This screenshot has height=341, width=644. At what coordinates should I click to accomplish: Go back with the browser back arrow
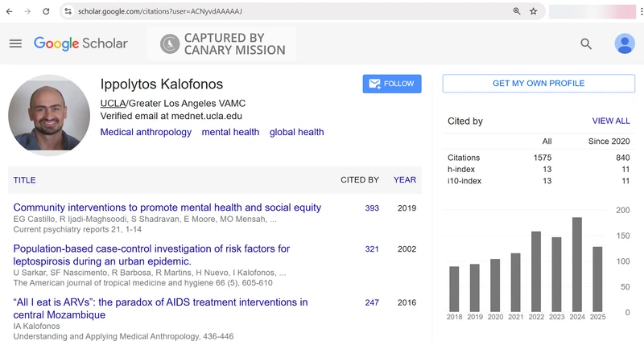tap(9, 11)
